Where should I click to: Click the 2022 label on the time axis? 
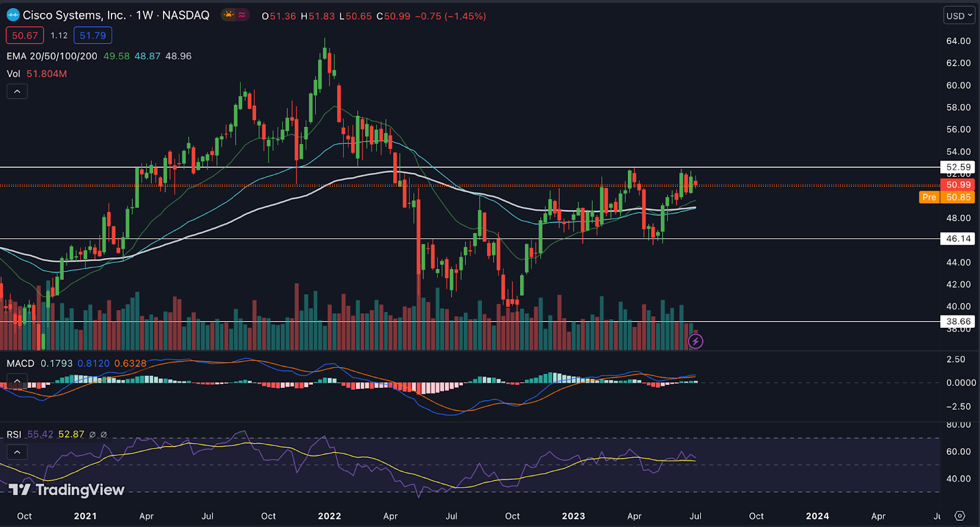(x=330, y=516)
